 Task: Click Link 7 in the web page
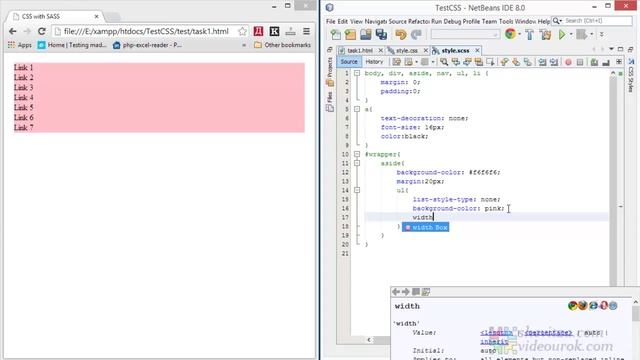tap(23, 127)
